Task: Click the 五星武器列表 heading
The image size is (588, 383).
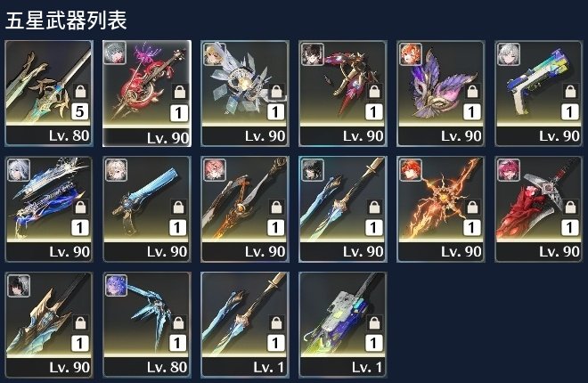Action: [66, 20]
